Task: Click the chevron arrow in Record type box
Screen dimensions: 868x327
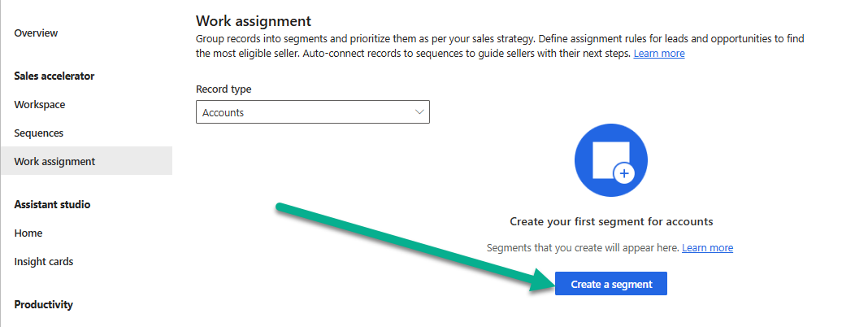Action: [x=419, y=111]
